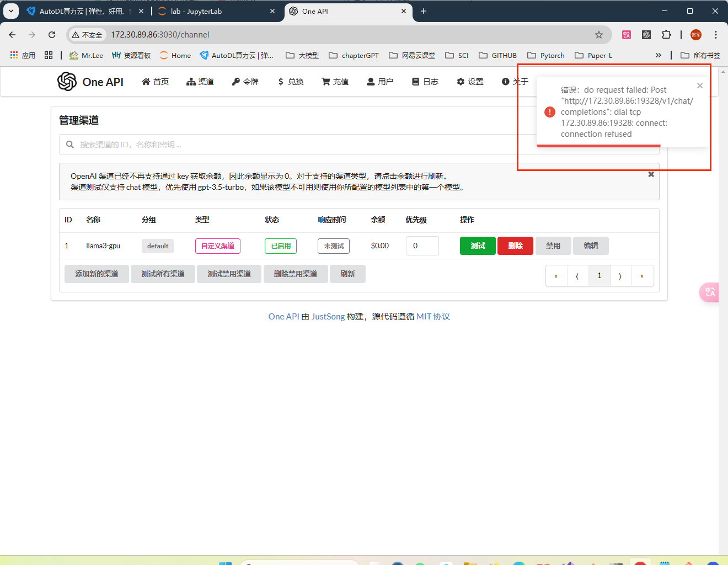Open the 大模型 bookmarks folder

click(x=302, y=55)
